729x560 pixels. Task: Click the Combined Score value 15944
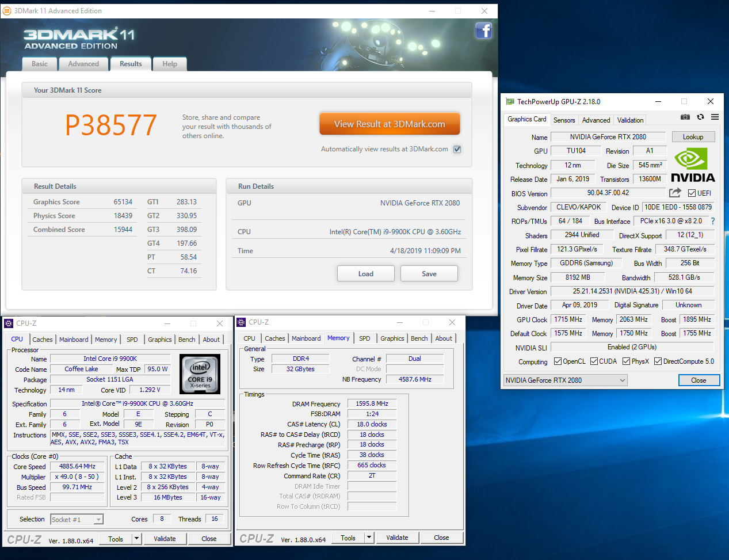123,230
